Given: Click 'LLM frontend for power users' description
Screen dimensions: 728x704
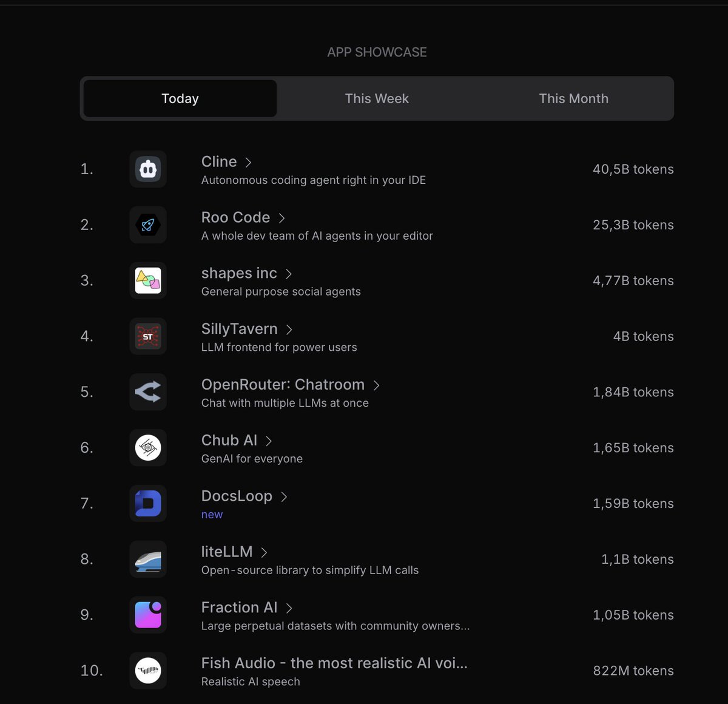Looking at the screenshot, I should tap(279, 347).
